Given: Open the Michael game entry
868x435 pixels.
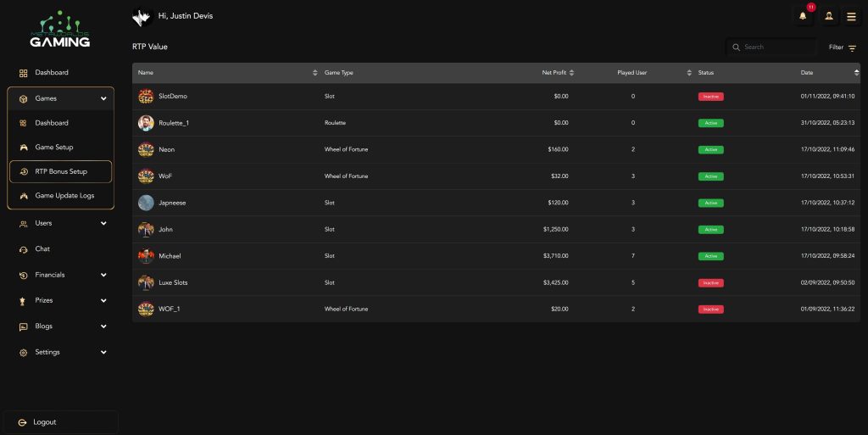Looking at the screenshot, I should tap(170, 256).
